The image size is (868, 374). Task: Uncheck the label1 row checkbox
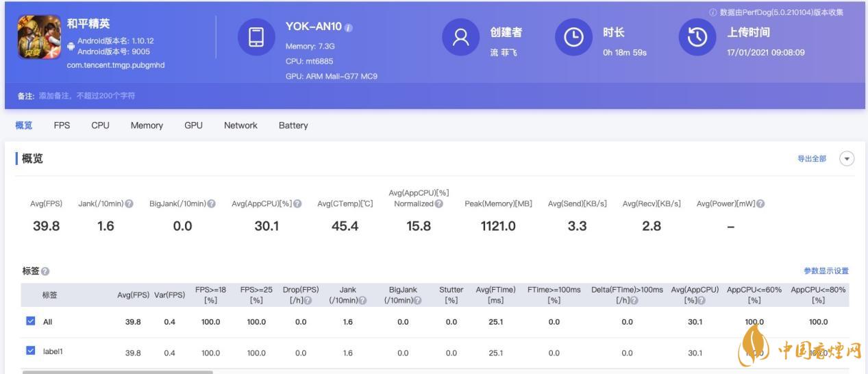click(x=30, y=351)
